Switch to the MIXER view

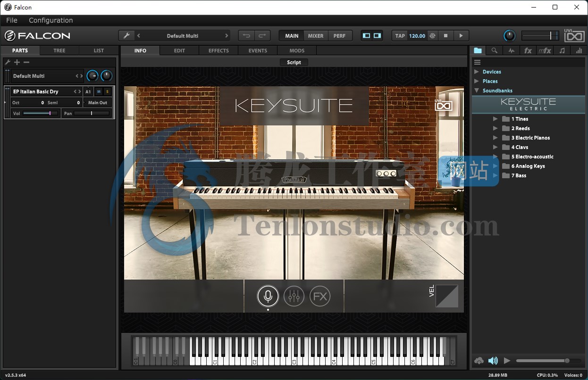click(x=316, y=36)
